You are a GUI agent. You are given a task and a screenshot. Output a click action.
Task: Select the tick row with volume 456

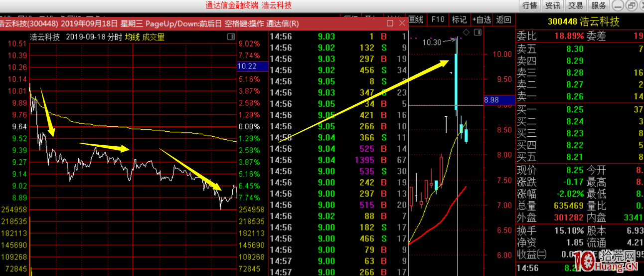click(x=338, y=70)
